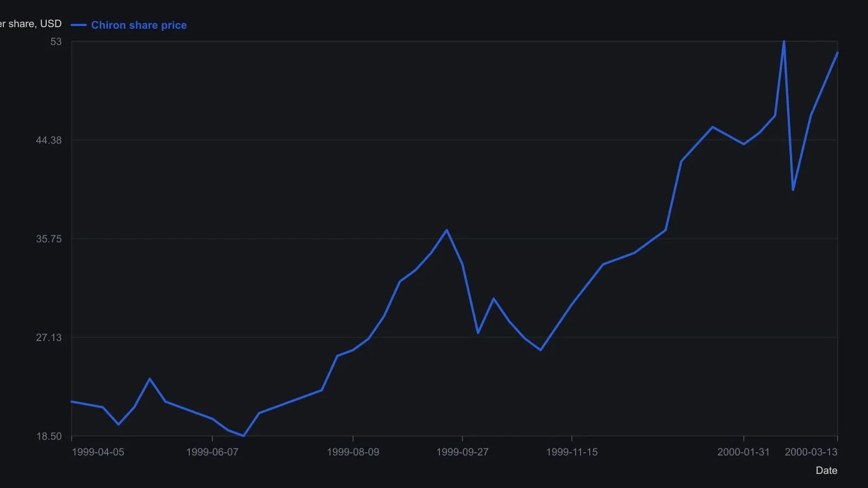Select the 53 y-axis label
Image resolution: width=868 pixels, height=488 pixels.
[56, 42]
